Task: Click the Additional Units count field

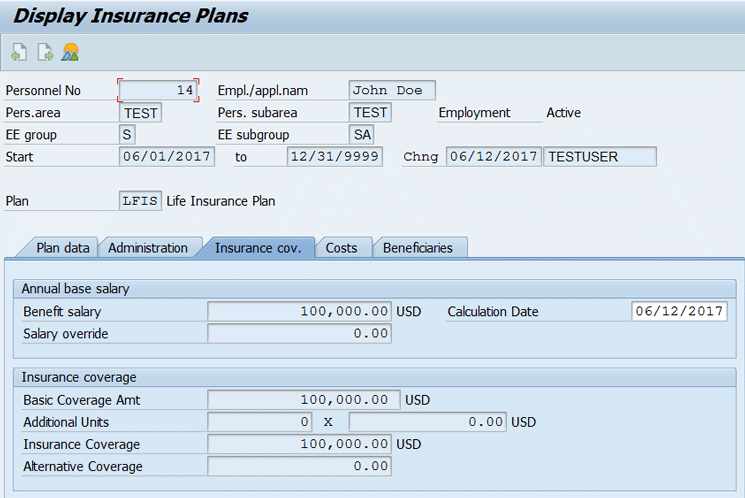Action: coord(259,421)
